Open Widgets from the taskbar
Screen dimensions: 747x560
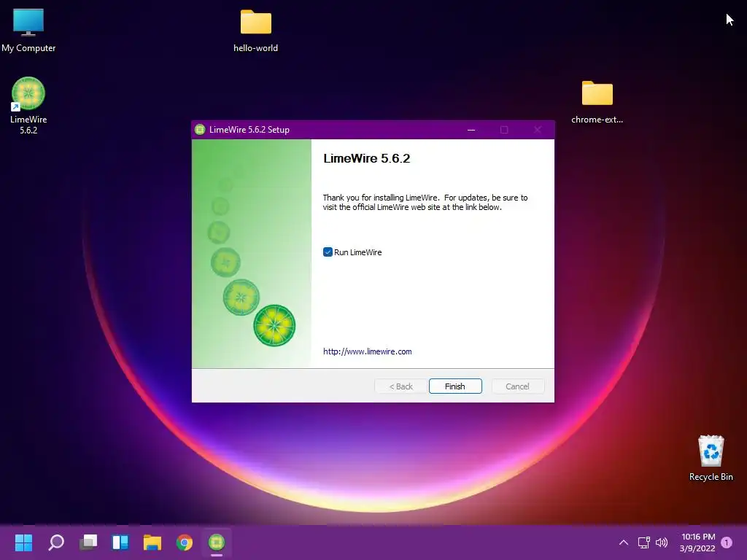120,542
